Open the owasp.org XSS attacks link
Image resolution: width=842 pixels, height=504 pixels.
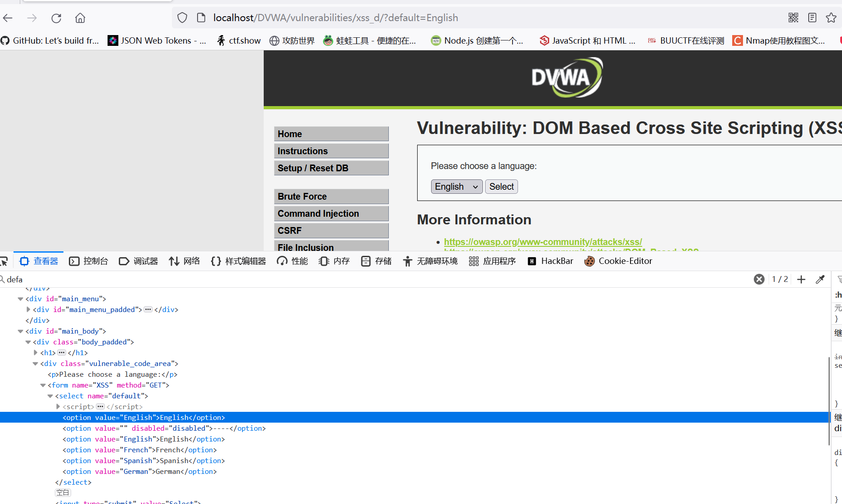coord(543,242)
